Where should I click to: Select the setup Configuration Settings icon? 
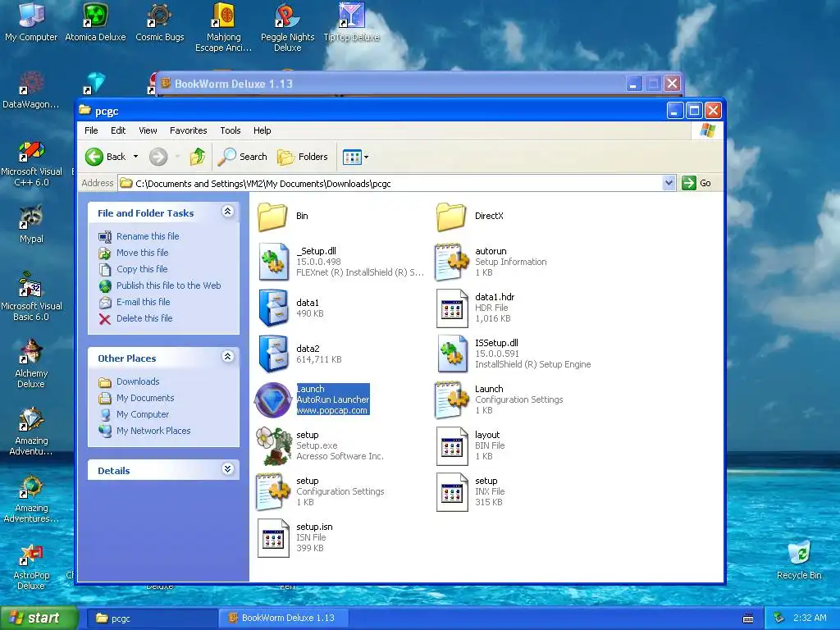coord(273,491)
